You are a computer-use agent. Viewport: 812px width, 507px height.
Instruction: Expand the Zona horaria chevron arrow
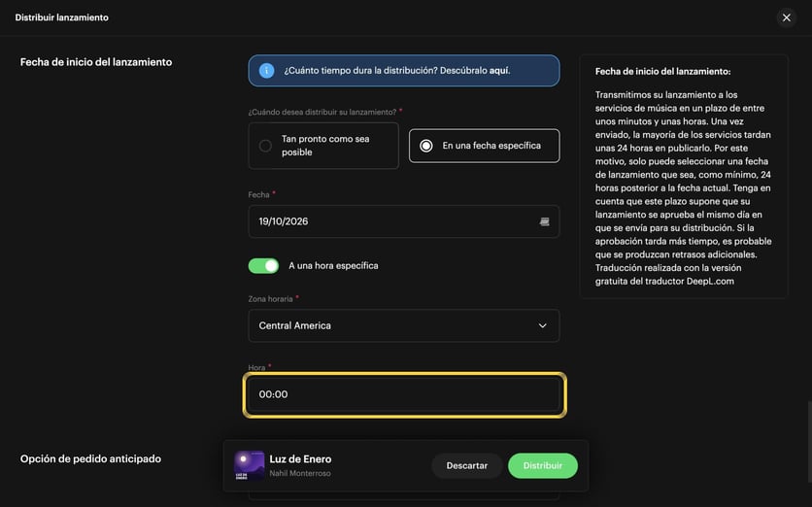pyautogui.click(x=542, y=325)
